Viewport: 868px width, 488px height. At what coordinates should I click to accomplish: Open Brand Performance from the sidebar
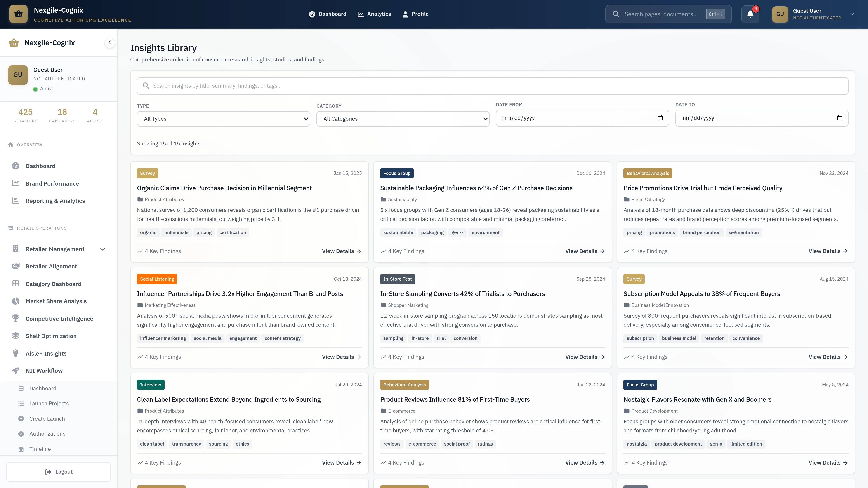point(52,183)
